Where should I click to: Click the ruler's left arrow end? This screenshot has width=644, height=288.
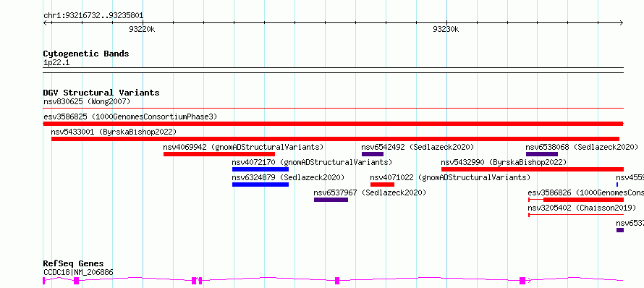[x=46, y=23]
